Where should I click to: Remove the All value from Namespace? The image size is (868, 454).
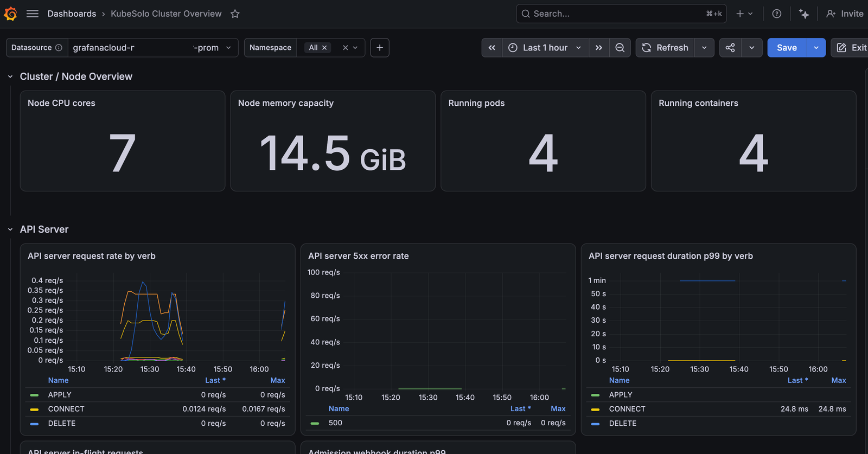[x=324, y=48]
